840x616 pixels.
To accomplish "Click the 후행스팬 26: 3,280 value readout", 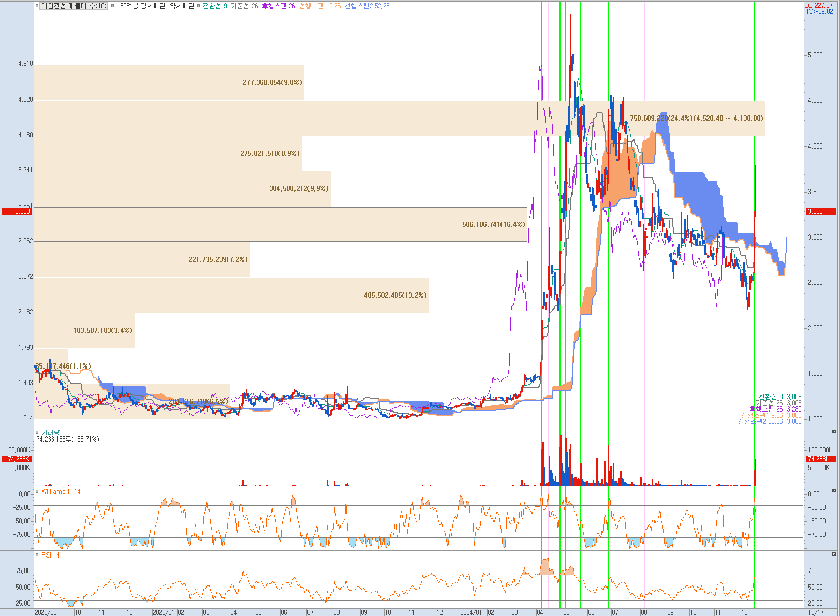I will (x=775, y=409).
